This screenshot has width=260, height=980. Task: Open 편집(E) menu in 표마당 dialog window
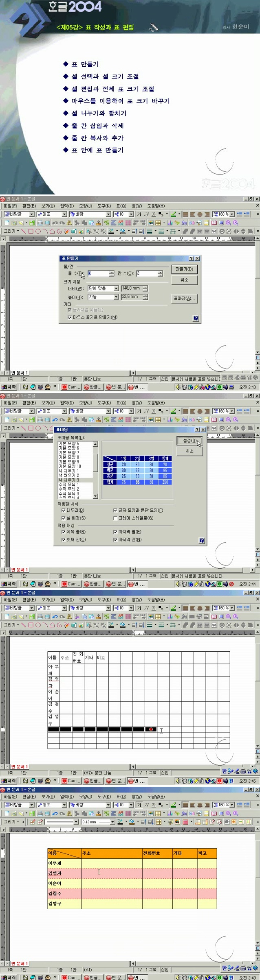pyautogui.click(x=29, y=403)
